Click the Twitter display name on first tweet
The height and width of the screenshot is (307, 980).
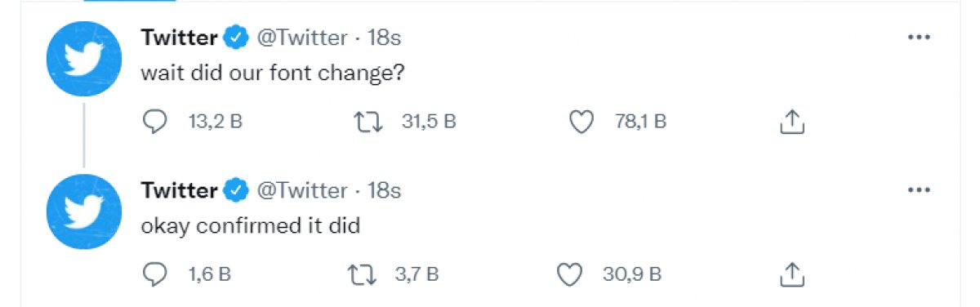pyautogui.click(x=180, y=38)
